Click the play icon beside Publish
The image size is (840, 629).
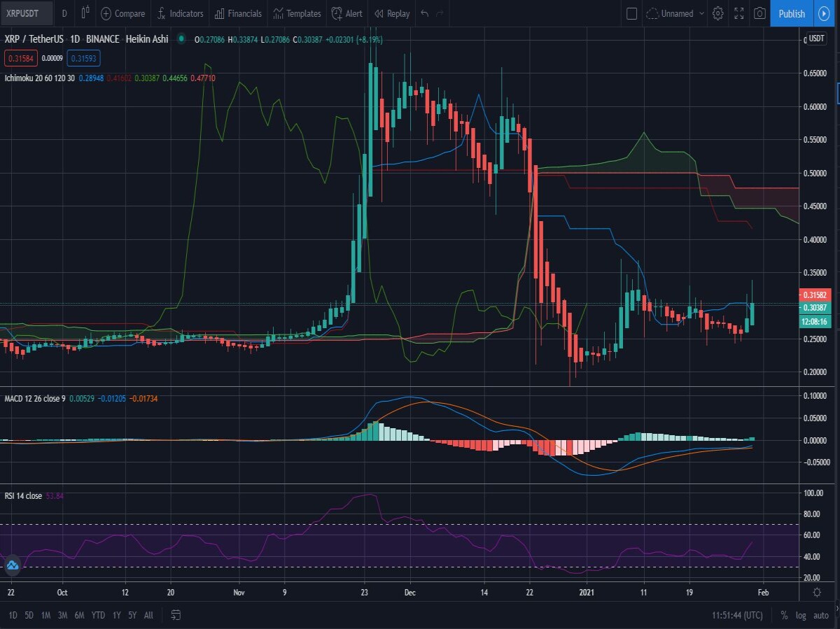click(x=822, y=13)
